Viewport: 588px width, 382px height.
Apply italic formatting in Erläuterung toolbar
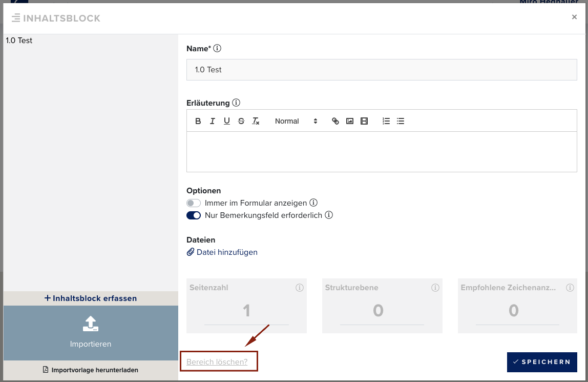click(212, 121)
